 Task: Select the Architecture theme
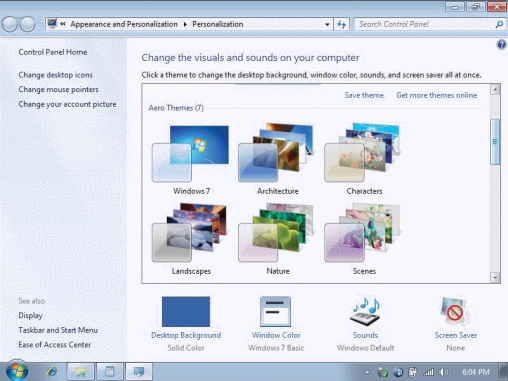point(277,159)
